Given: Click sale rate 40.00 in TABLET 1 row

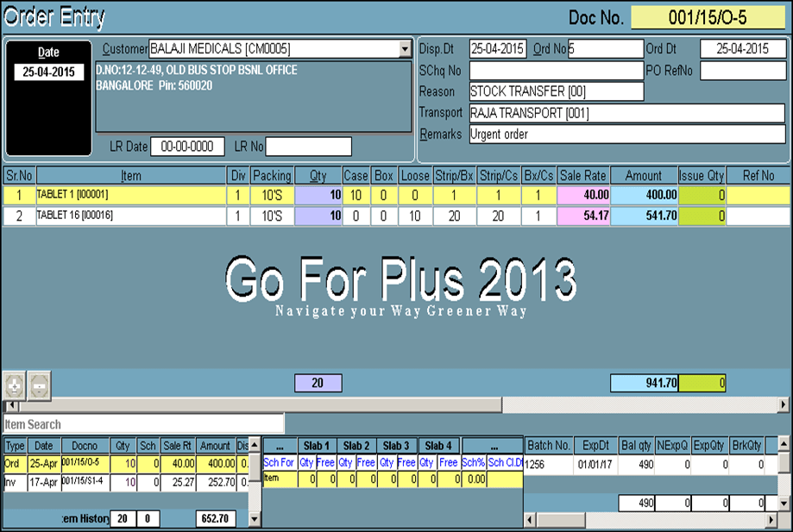Looking at the screenshot, I should point(583,195).
